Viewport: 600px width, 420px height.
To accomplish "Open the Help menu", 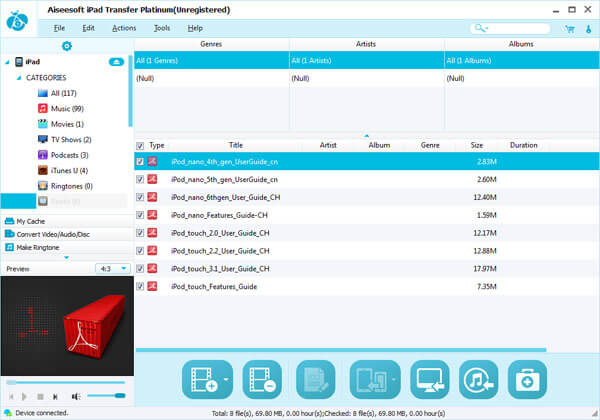I will [195, 28].
